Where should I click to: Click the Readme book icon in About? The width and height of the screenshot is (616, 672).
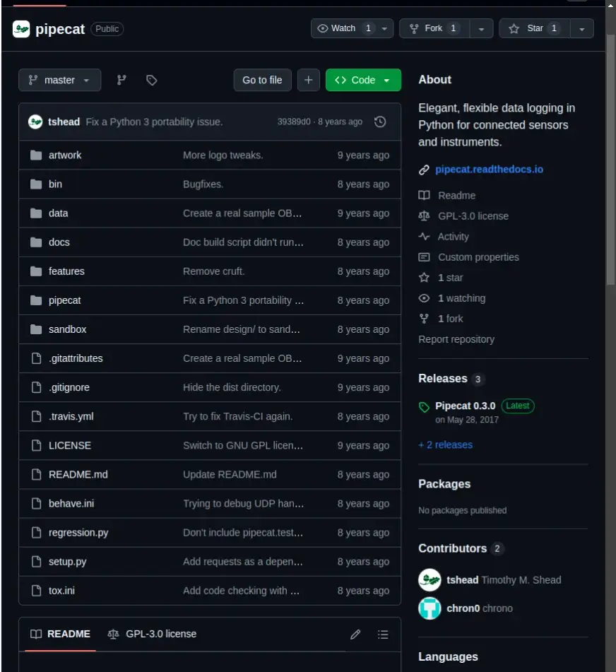(424, 196)
